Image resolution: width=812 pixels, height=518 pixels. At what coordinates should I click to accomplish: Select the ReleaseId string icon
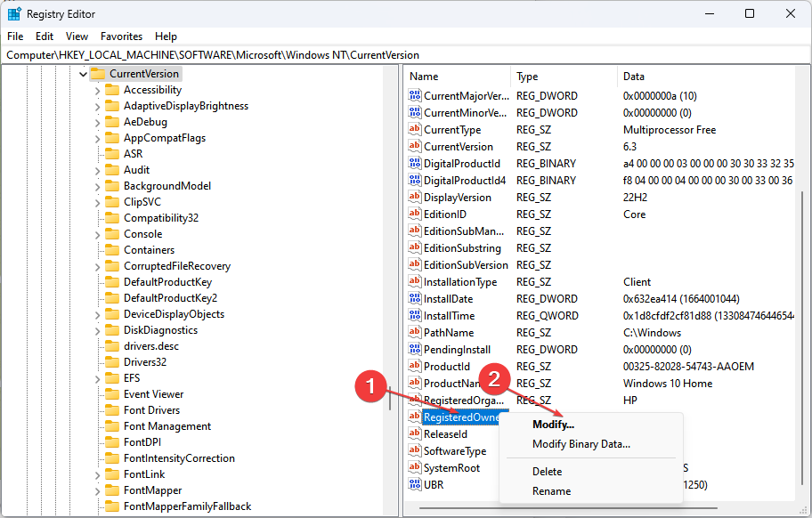point(414,433)
